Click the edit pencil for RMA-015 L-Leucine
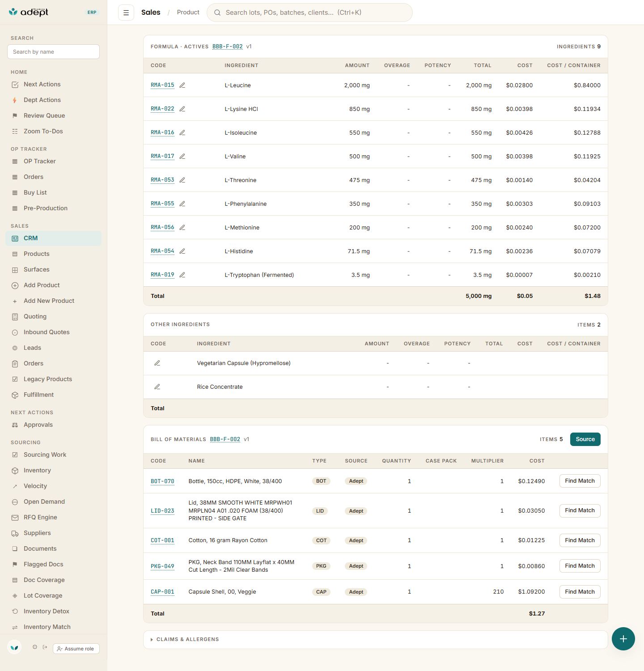 (x=182, y=85)
